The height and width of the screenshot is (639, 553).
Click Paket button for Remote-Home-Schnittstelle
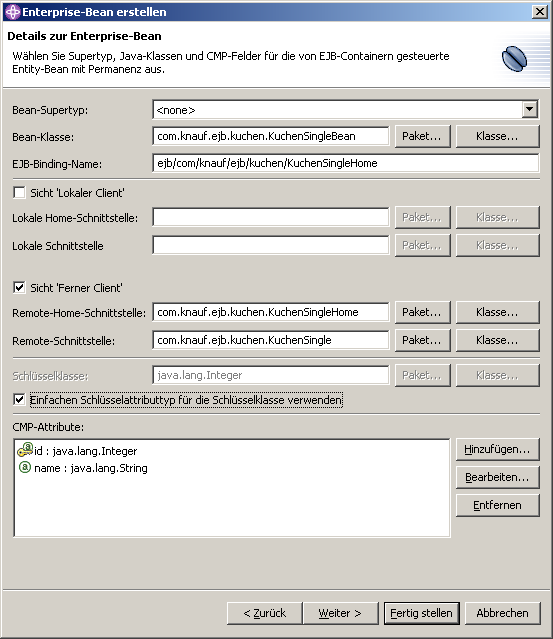(423, 312)
